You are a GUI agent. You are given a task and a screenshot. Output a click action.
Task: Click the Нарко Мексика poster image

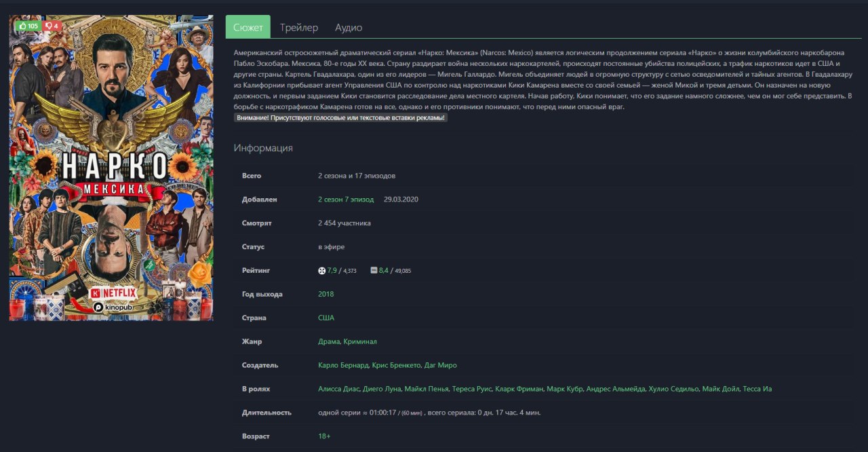[x=111, y=168]
